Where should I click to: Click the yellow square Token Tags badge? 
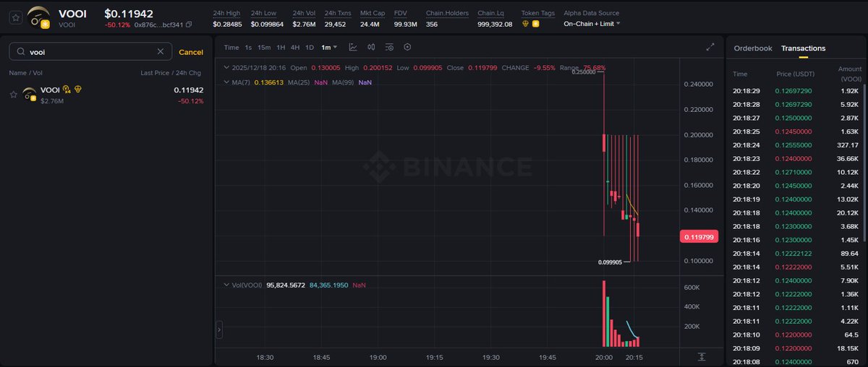click(536, 24)
